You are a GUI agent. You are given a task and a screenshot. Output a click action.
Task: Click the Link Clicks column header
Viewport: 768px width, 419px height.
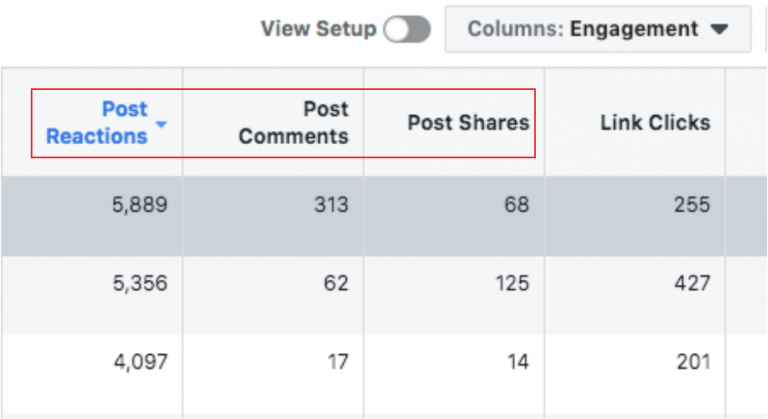[654, 123]
